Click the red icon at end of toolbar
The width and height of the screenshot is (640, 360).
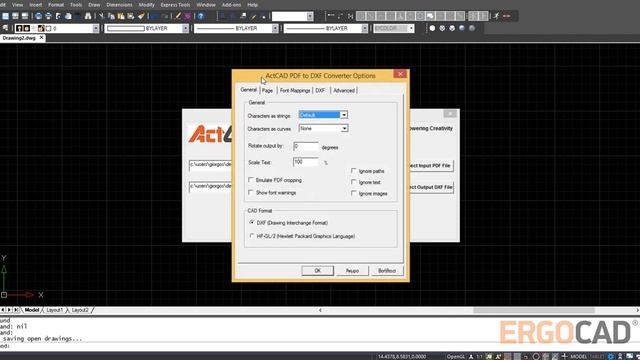pos(507,16)
